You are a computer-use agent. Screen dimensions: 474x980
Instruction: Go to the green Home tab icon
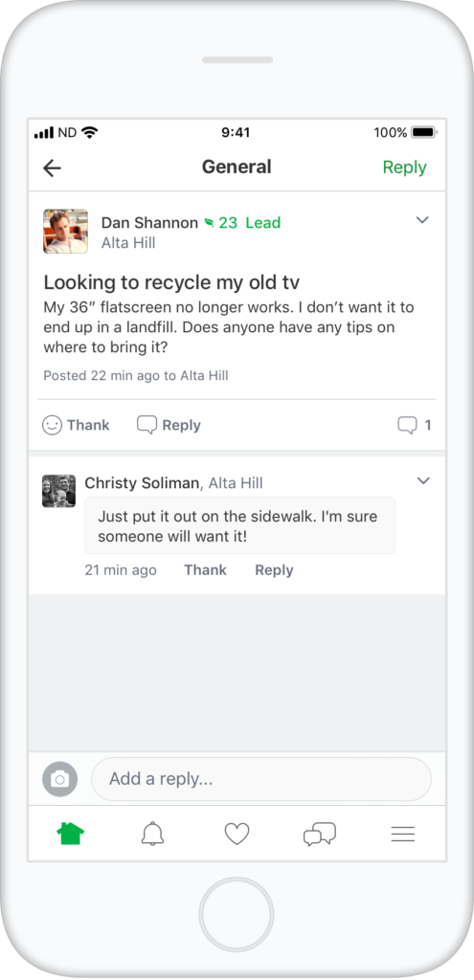[70, 834]
